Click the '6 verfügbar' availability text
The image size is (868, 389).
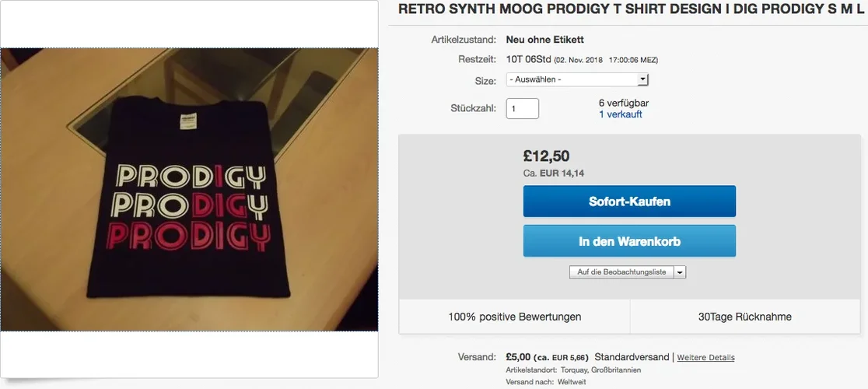(624, 103)
